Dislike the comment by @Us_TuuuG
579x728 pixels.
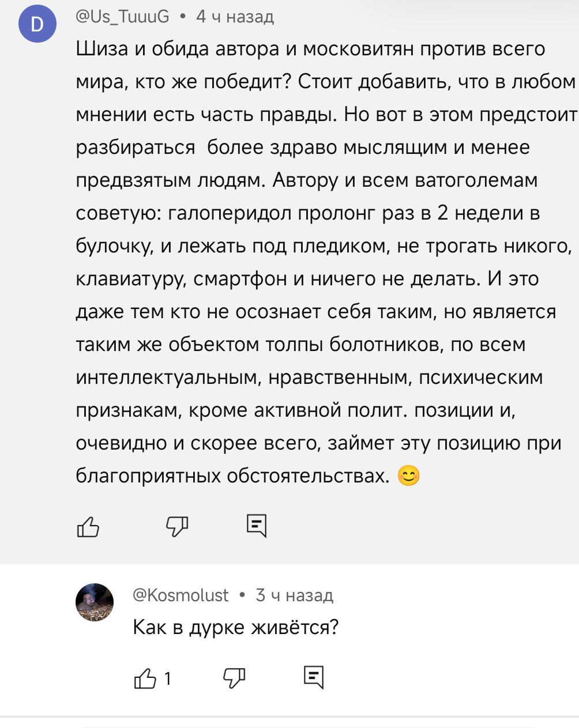(177, 526)
